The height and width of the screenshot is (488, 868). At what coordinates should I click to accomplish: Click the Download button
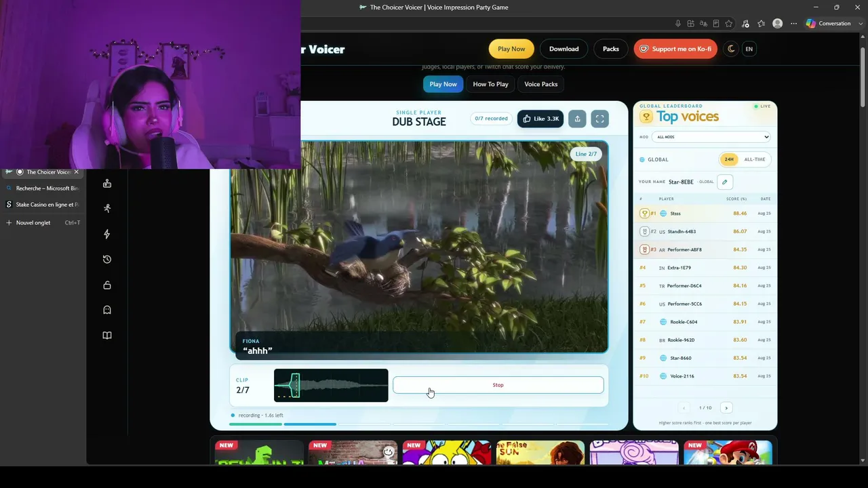point(564,49)
